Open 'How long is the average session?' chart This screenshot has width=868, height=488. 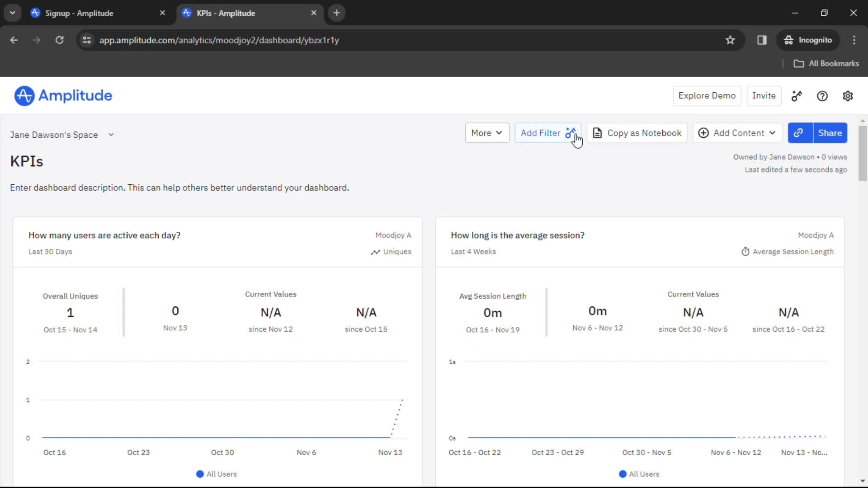[517, 235]
